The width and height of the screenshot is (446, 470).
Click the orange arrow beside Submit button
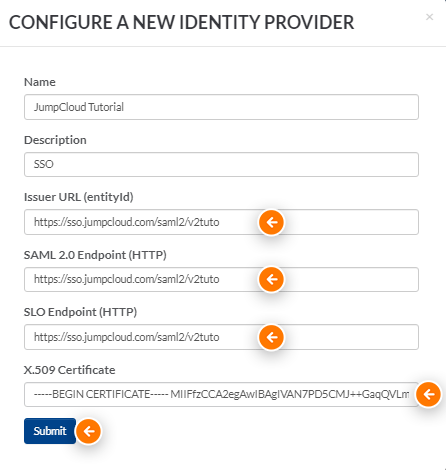tap(88, 431)
